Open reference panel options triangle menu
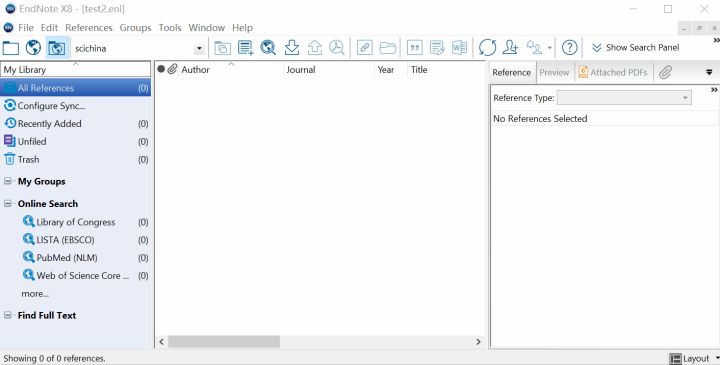This screenshot has width=720, height=365. (709, 73)
